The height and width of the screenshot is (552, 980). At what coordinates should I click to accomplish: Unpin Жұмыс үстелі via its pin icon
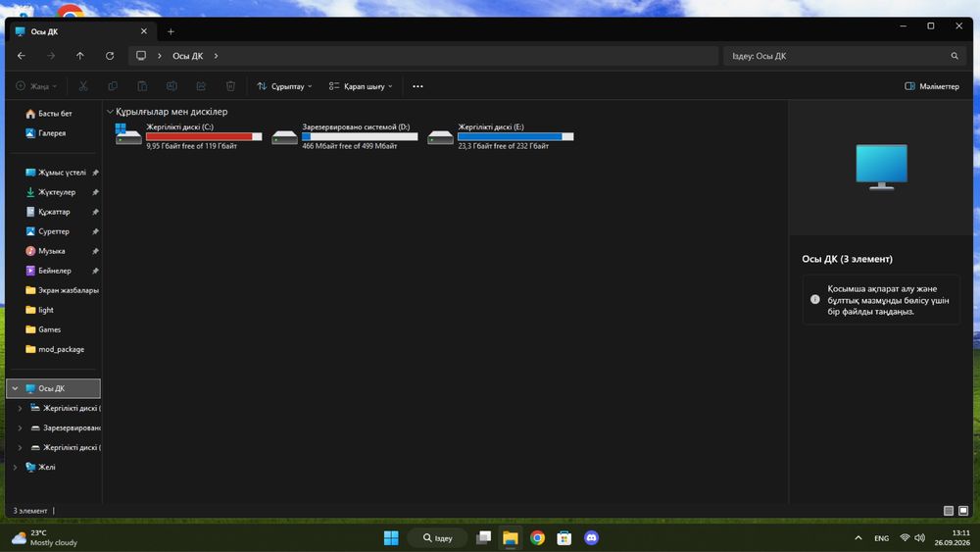[96, 173]
